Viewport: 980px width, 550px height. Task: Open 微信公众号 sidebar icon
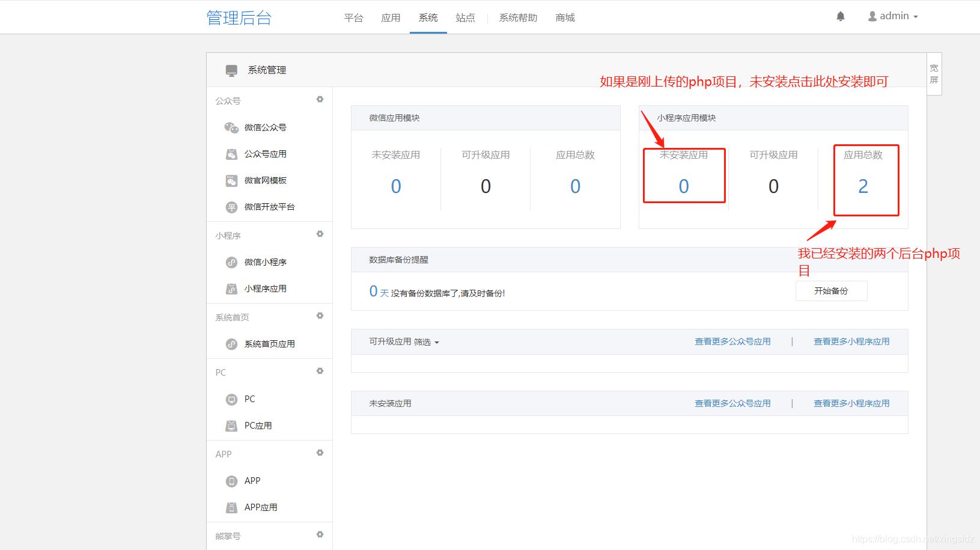(231, 127)
